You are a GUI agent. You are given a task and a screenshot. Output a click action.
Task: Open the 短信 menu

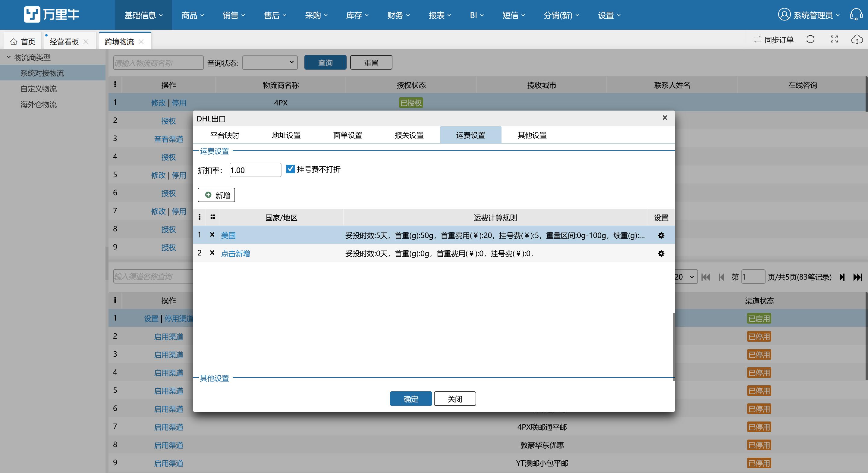point(514,15)
